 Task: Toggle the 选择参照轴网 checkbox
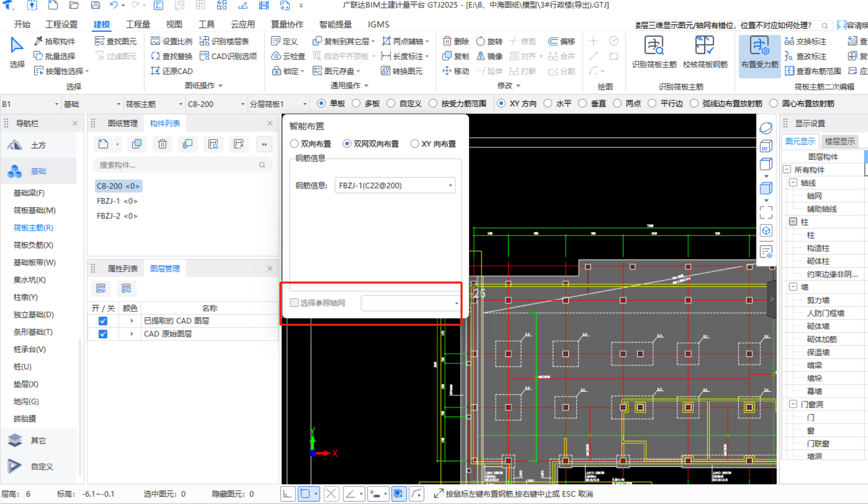pyautogui.click(x=294, y=302)
